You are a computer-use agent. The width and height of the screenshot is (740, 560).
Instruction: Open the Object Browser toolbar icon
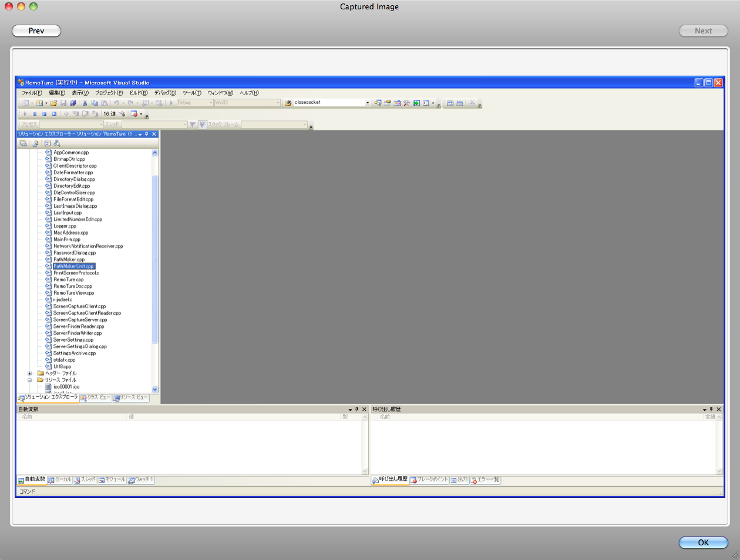coord(397,103)
